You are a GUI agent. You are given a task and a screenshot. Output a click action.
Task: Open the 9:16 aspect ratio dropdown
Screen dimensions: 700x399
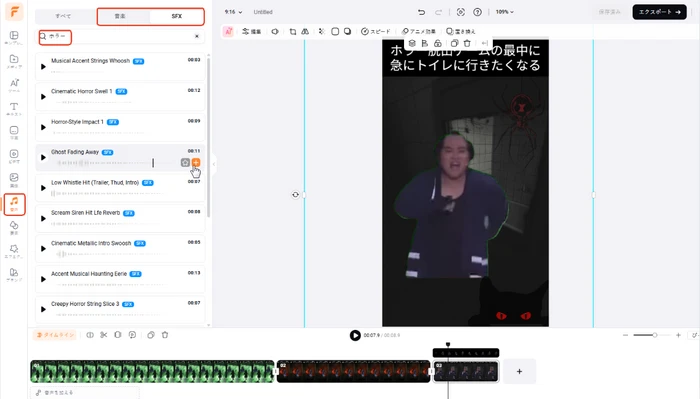[x=233, y=12]
